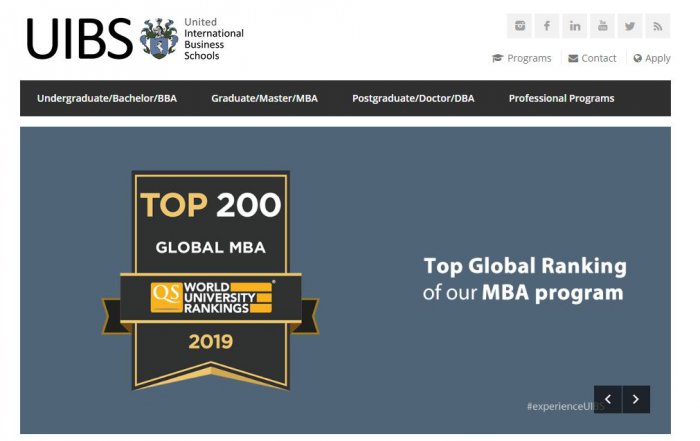This screenshot has height=441, width=700.
Task: Click the Contact link
Action: point(592,58)
